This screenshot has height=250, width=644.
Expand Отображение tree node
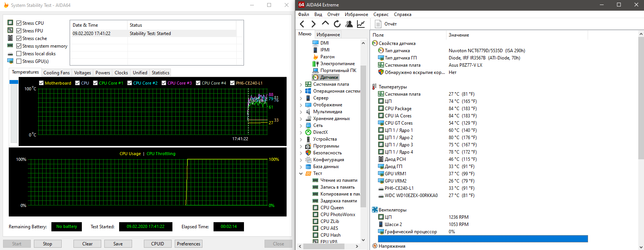(x=301, y=105)
